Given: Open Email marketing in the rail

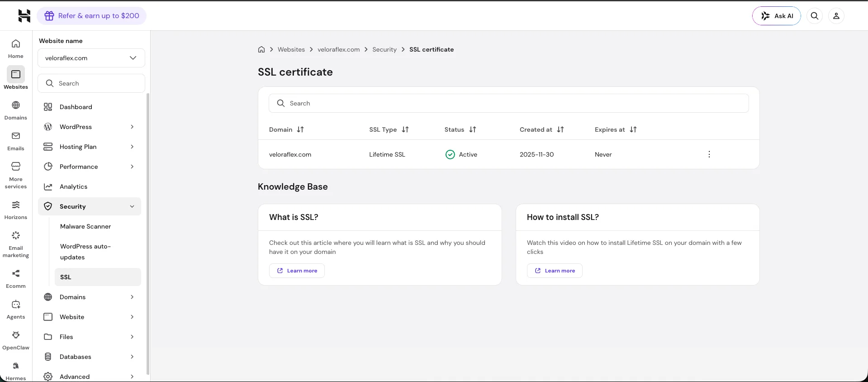Looking at the screenshot, I should pyautogui.click(x=16, y=244).
